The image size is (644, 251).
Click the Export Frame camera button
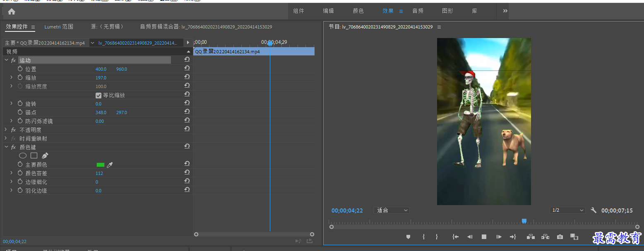(560, 237)
